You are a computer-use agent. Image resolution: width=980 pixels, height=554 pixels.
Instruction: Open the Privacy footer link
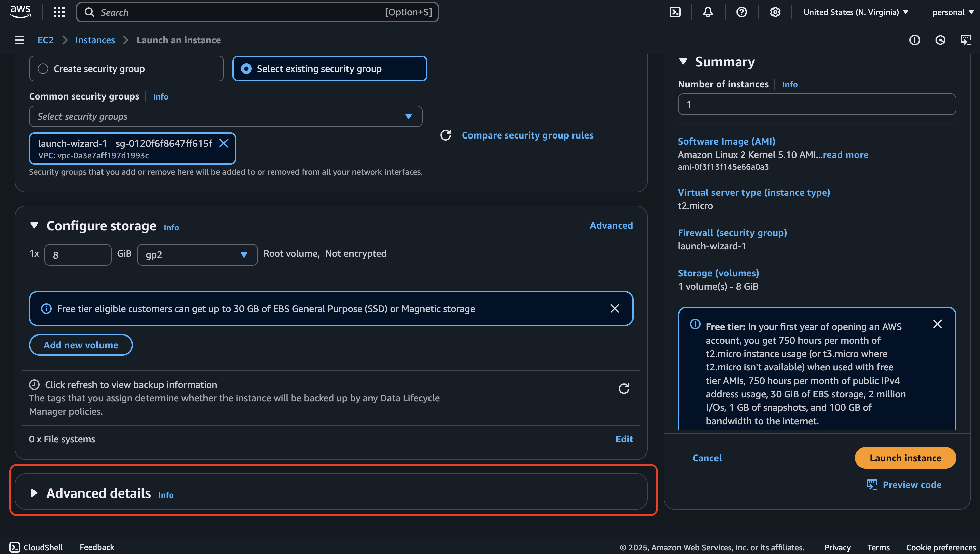tap(838, 547)
